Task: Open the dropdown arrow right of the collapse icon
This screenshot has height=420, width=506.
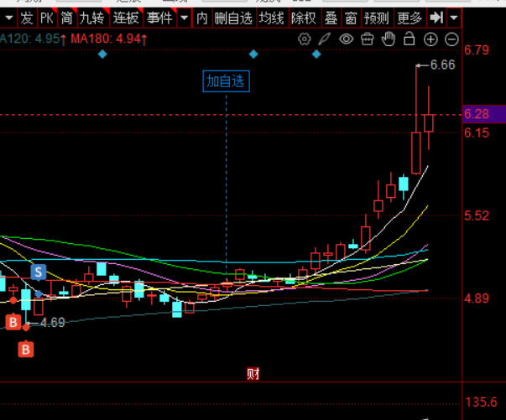Action: click(x=454, y=18)
